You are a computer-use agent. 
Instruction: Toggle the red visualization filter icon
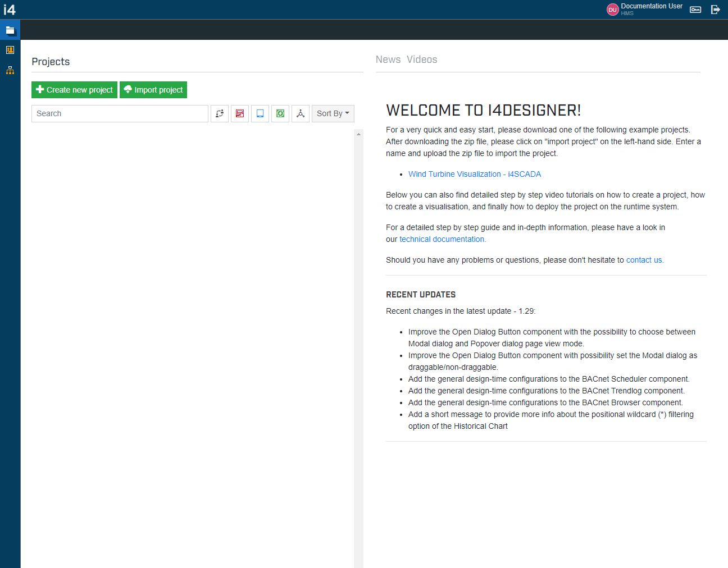click(x=240, y=113)
